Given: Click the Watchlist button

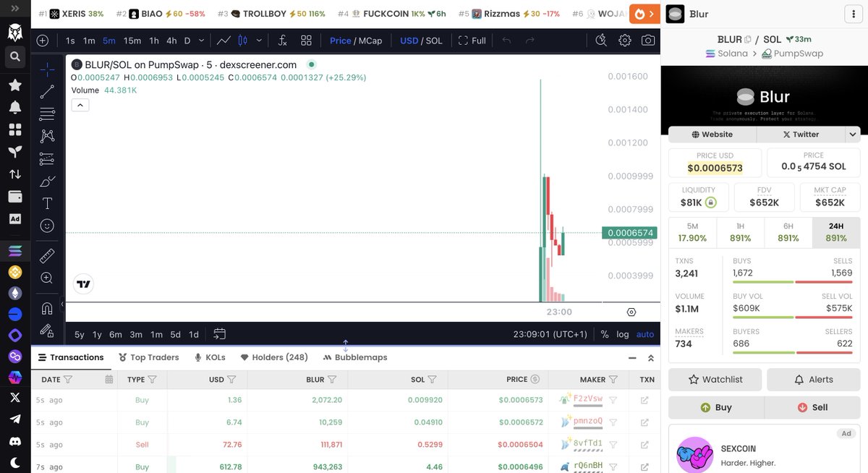Looking at the screenshot, I should pyautogui.click(x=715, y=379).
